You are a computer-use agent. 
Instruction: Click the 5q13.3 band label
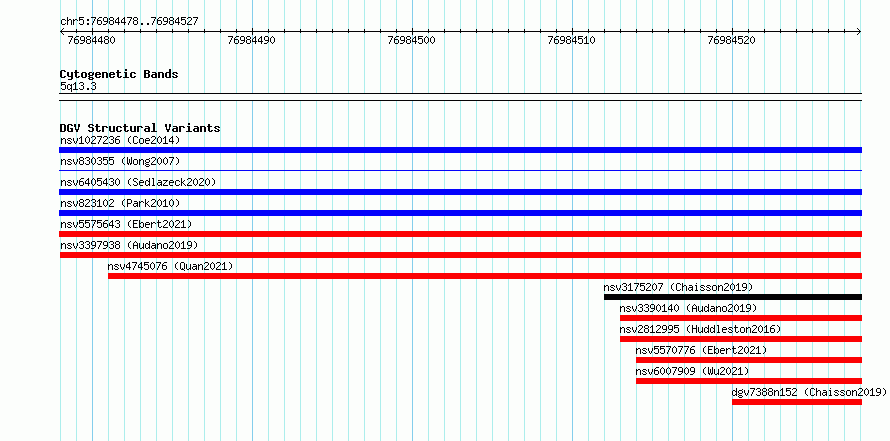78,86
